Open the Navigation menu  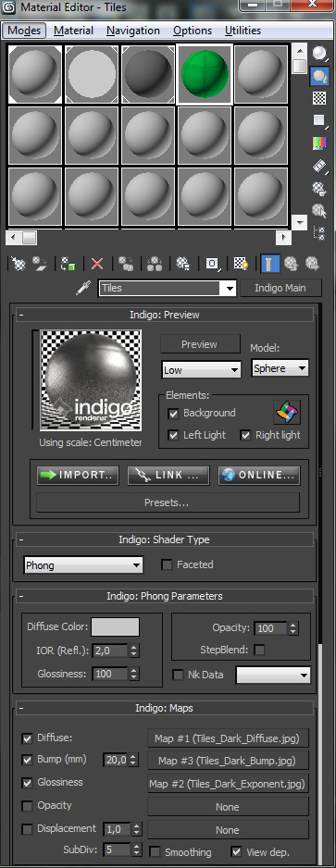[x=133, y=31]
